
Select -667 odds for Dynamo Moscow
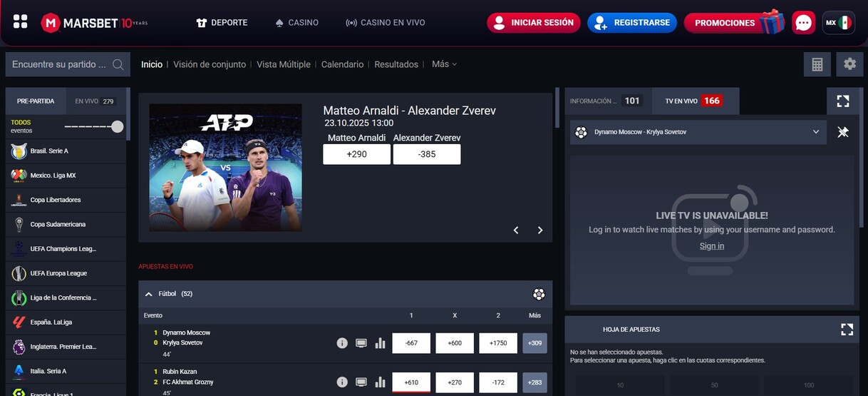coord(411,343)
